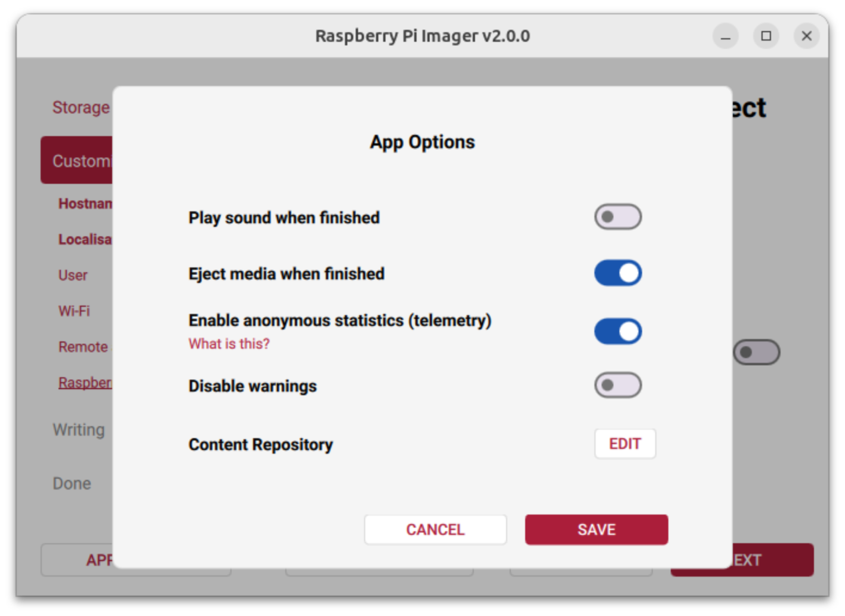Select the Storage step in sidebar

tap(81, 107)
